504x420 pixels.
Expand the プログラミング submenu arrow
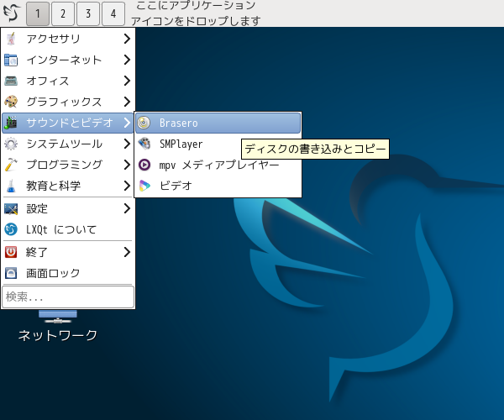[127, 165]
